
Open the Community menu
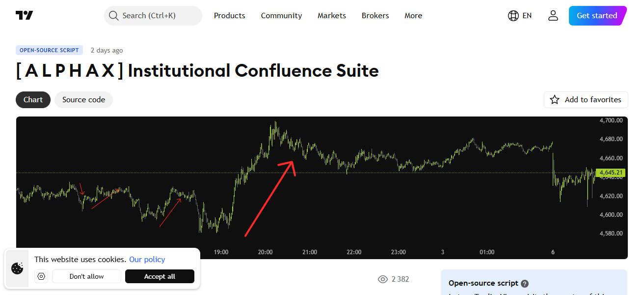pos(281,15)
